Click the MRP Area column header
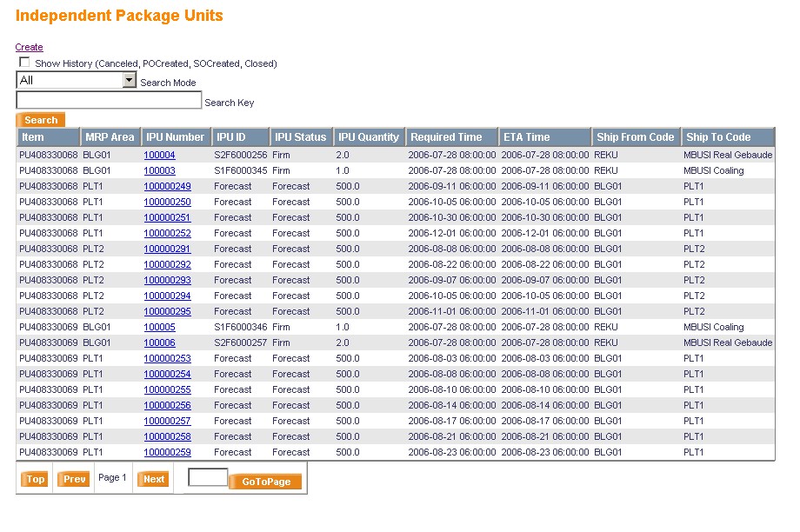The image size is (800, 532). point(110,137)
